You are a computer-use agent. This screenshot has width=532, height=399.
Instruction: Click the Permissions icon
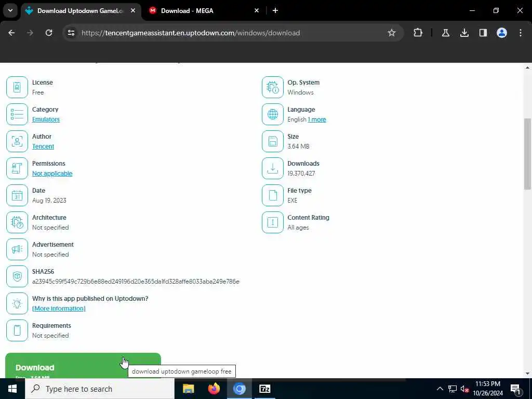17,168
